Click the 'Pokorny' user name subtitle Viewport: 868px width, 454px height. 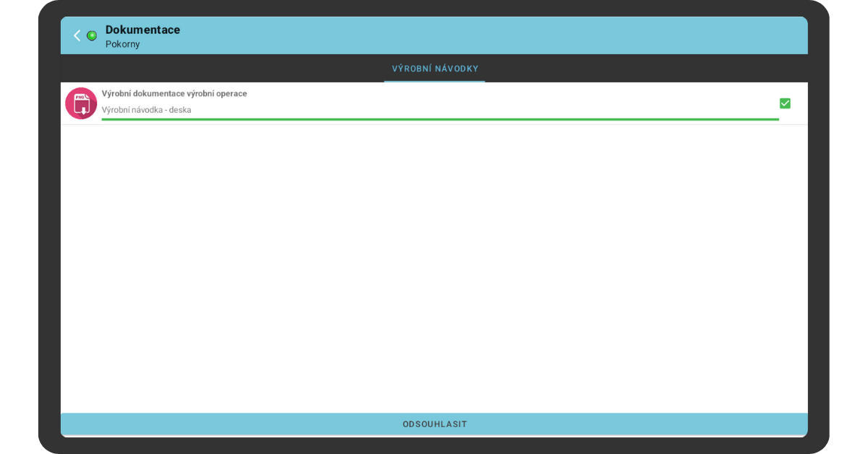(x=122, y=44)
